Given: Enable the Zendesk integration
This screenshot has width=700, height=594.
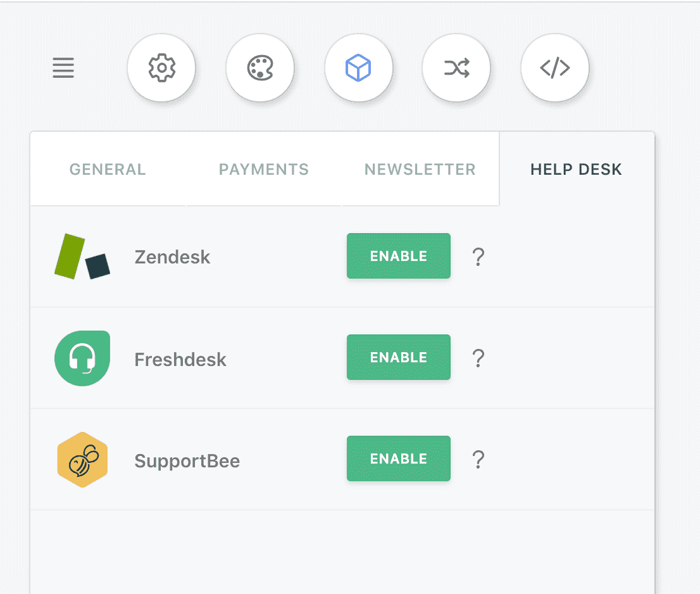Looking at the screenshot, I should (x=399, y=256).
